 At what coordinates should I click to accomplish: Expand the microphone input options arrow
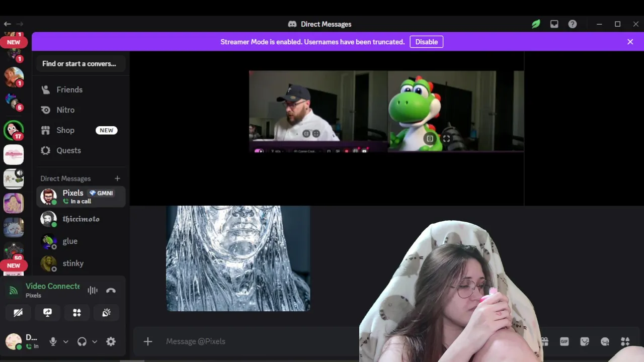pyautogui.click(x=65, y=341)
